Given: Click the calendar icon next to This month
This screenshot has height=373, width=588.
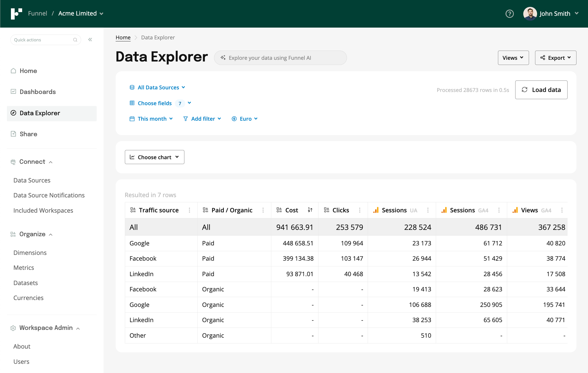Looking at the screenshot, I should [132, 118].
